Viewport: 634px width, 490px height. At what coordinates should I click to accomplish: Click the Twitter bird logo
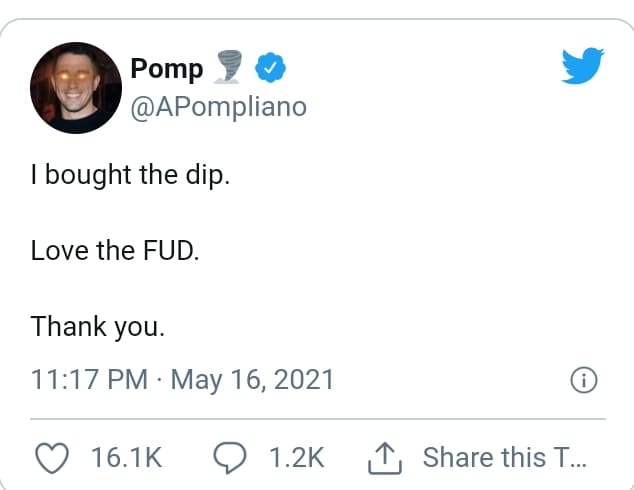coord(583,65)
